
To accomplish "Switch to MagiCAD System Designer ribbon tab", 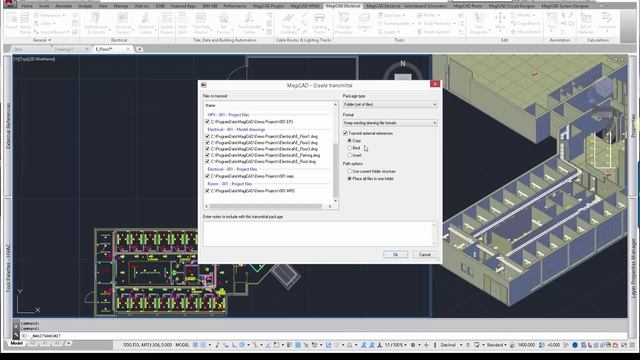I will coord(564,6).
